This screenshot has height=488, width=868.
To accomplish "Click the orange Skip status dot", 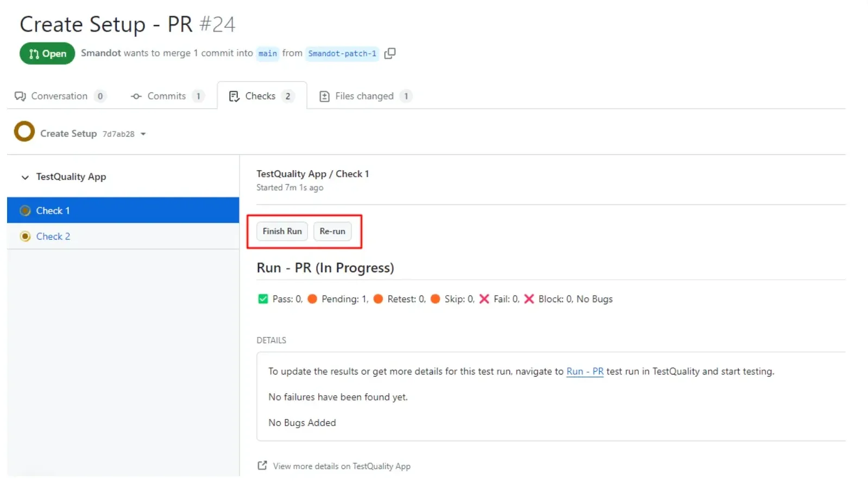I will [x=435, y=299].
